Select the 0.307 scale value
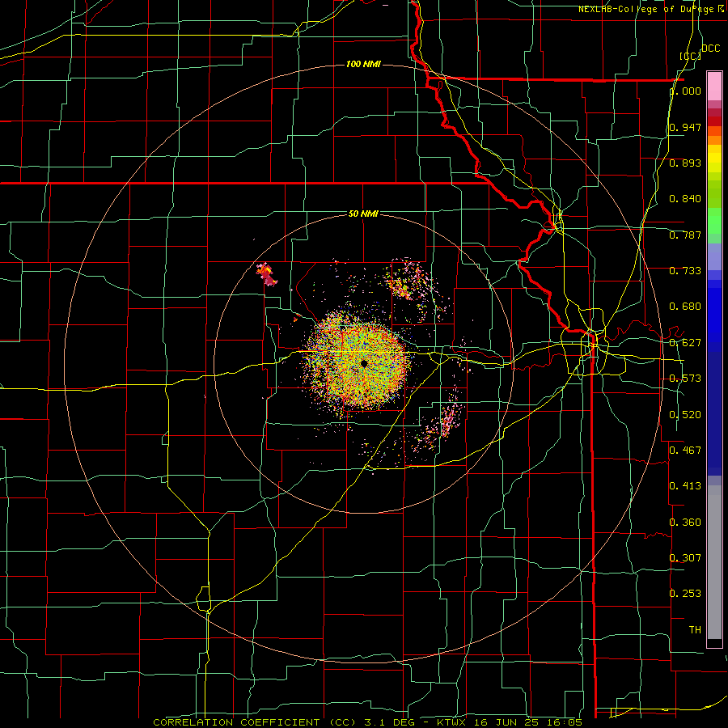 [x=686, y=557]
